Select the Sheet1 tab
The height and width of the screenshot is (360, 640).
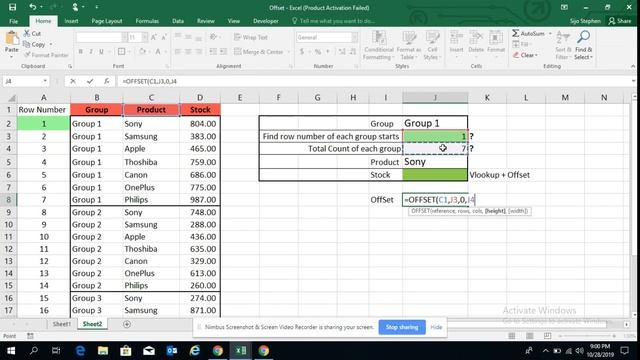[x=62, y=324]
